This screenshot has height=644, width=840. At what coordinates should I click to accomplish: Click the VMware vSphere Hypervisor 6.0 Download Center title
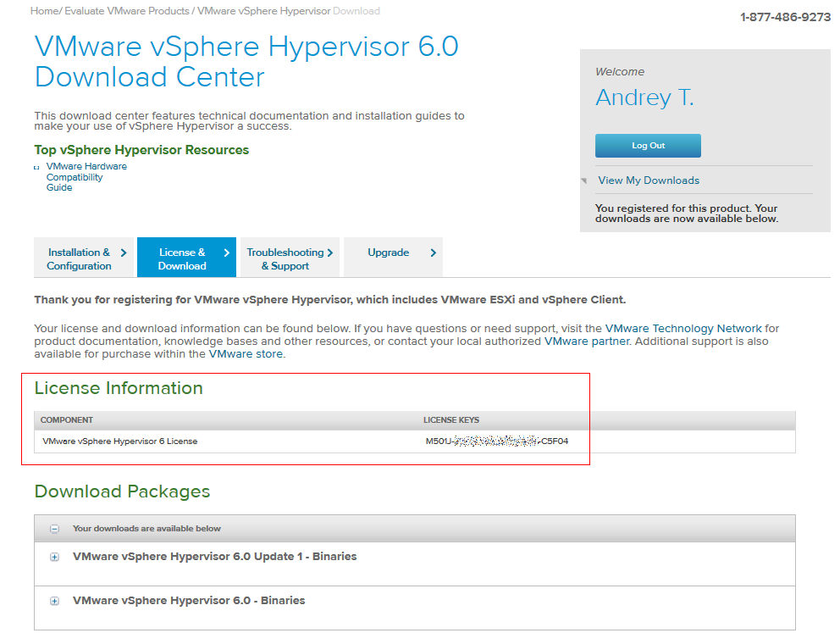[246, 62]
